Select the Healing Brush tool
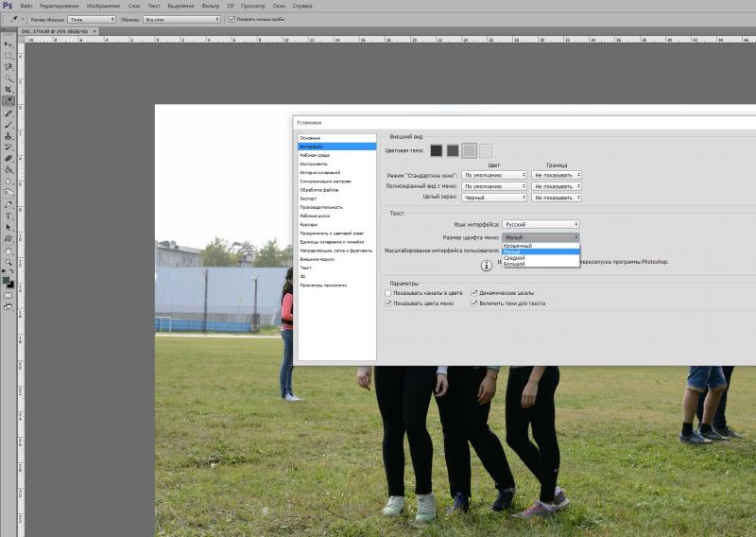Viewport: 756px width, 537px height. 9,113
